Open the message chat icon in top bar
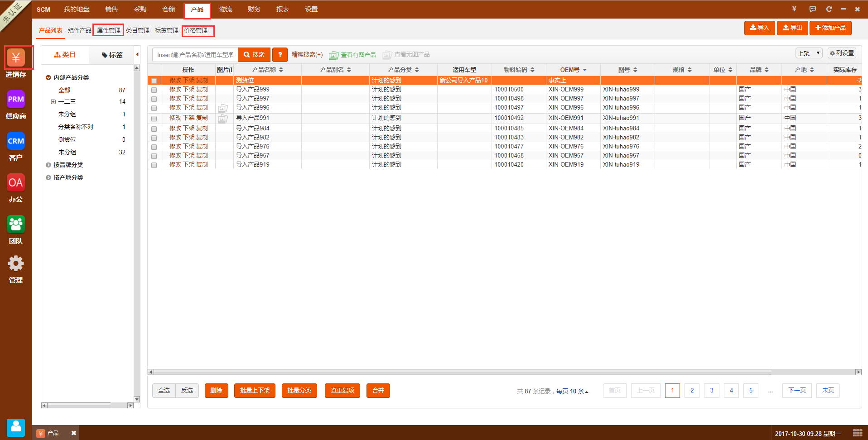 click(813, 9)
